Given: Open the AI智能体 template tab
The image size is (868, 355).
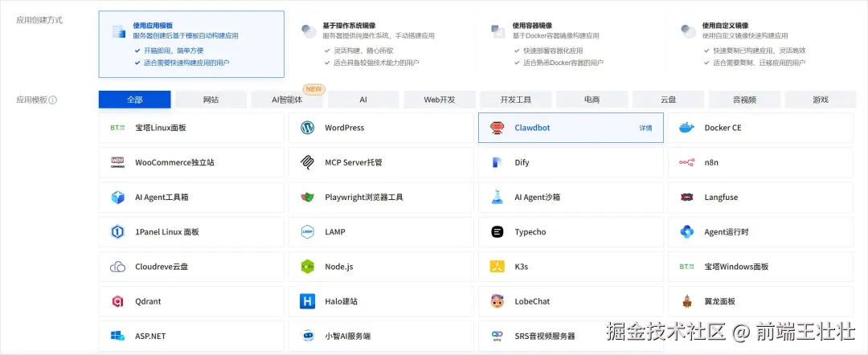Looking at the screenshot, I should 287,100.
